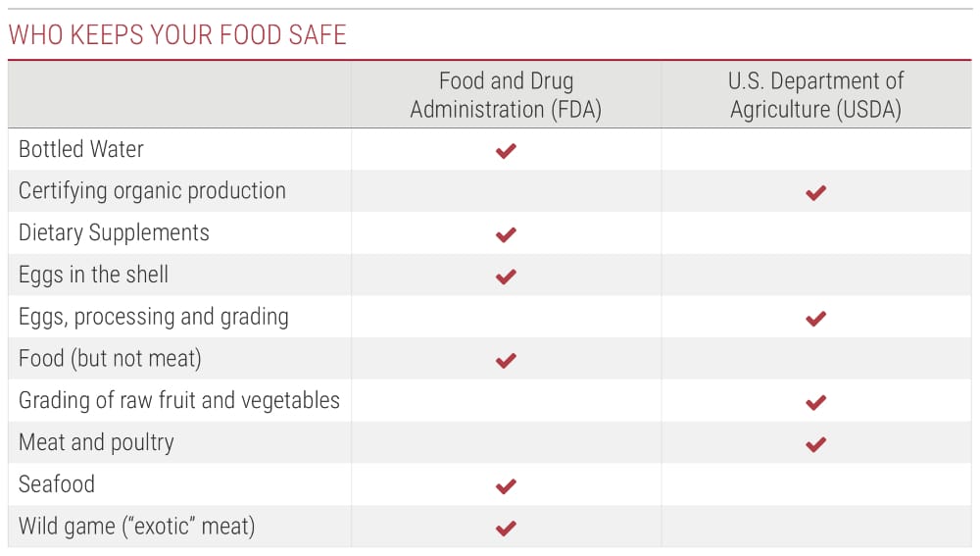Click the Food (but not meat) checkmark

tap(506, 360)
